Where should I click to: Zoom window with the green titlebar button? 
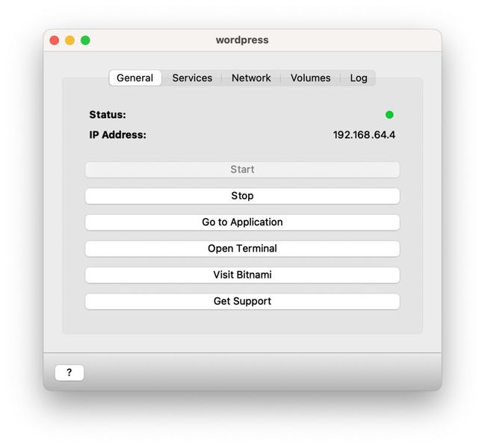coord(85,40)
